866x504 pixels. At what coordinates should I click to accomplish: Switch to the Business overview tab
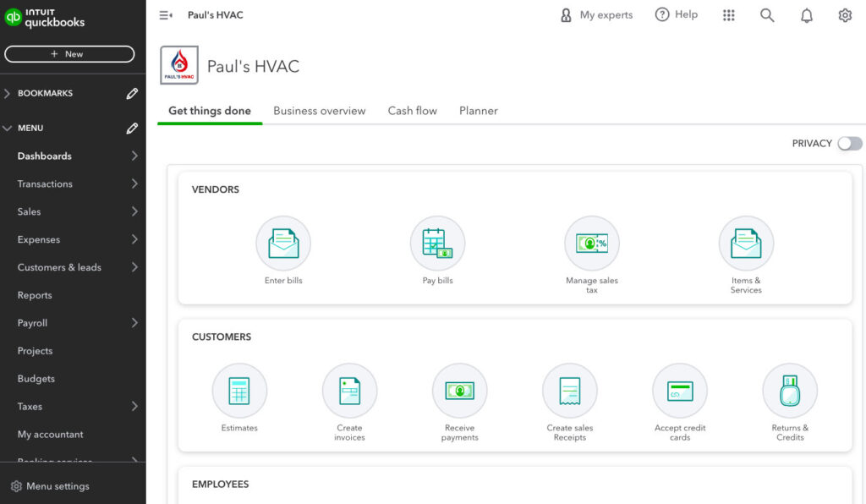pyautogui.click(x=319, y=111)
